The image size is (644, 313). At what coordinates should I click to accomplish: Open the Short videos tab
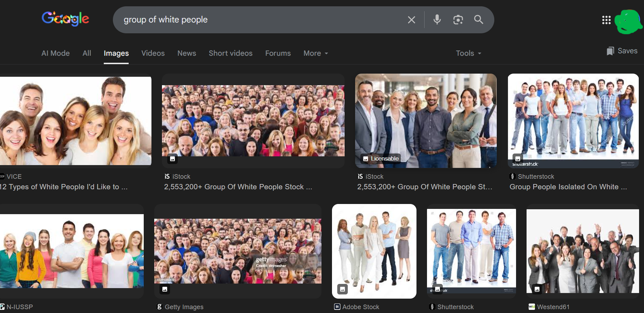(230, 53)
